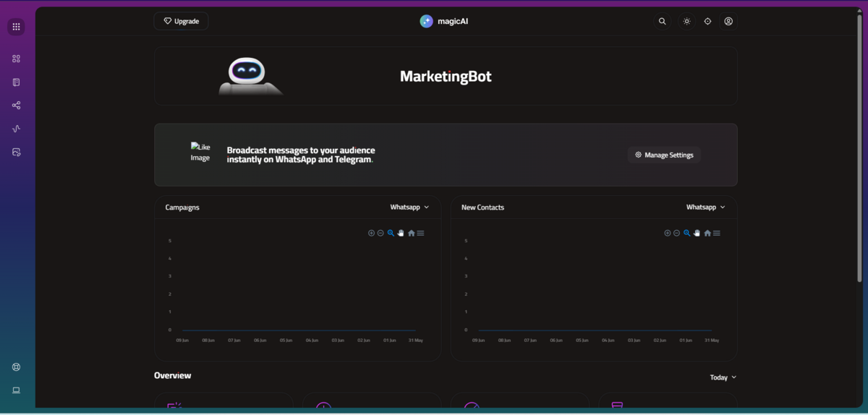Viewport: 868px width, 415px height.
Task: Click the page vertical scrollbar
Action: click(x=859, y=148)
